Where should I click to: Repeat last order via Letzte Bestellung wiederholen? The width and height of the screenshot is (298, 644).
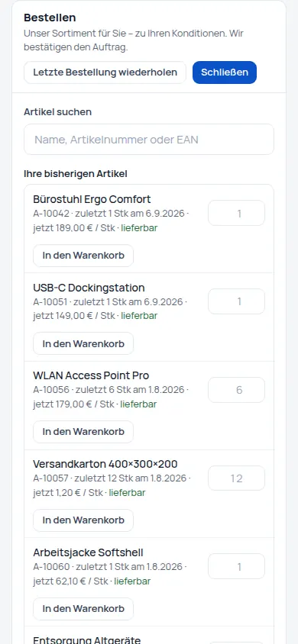105,72
